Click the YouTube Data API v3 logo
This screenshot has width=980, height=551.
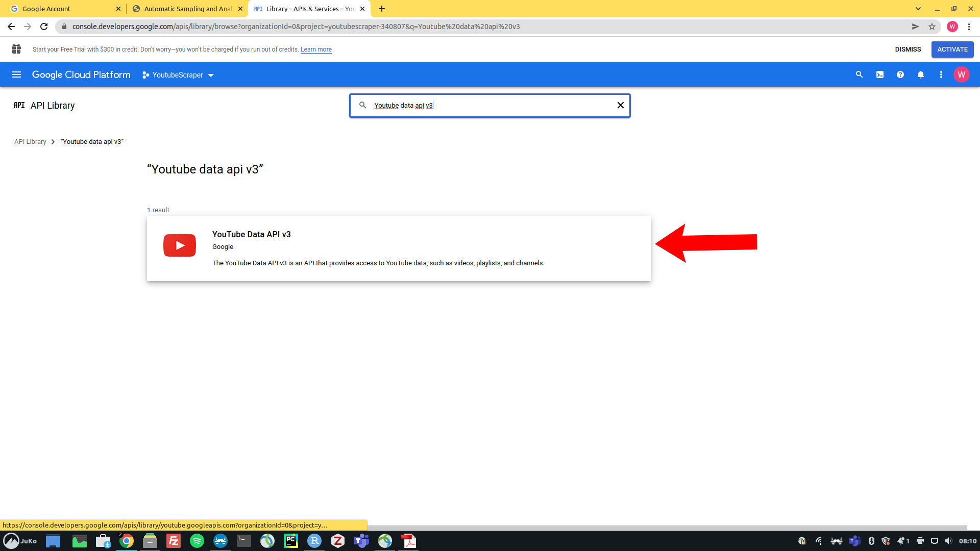[180, 245]
